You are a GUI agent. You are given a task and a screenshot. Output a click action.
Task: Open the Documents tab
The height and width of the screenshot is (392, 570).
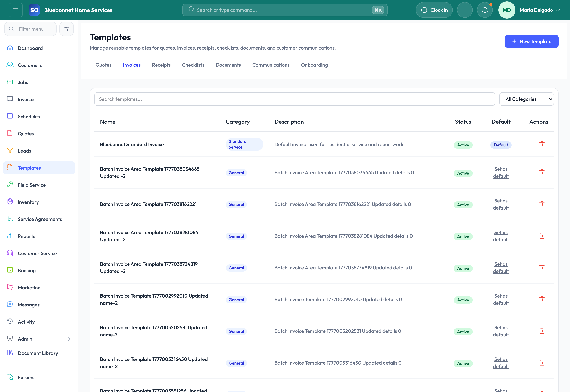[x=228, y=65]
